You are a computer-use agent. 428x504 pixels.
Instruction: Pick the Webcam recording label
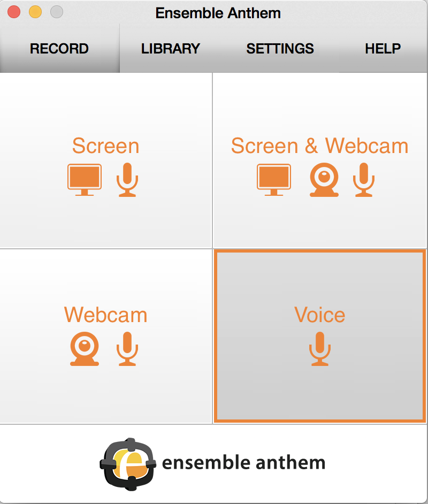(x=106, y=315)
